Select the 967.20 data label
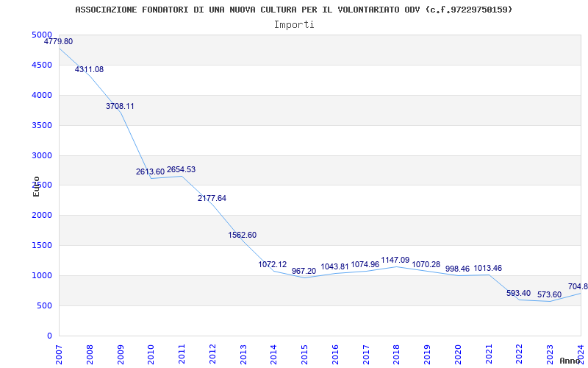Viewport: 588px width, 368px height. coord(304,271)
